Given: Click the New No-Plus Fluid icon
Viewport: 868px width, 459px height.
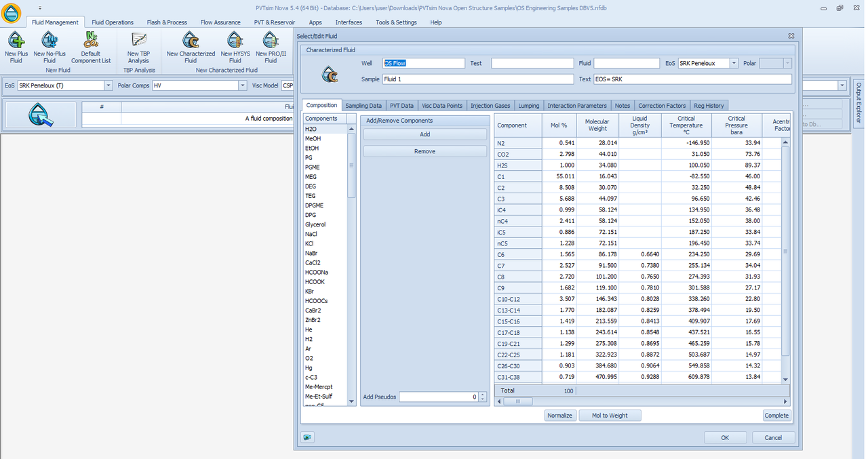Looking at the screenshot, I should tap(50, 40).
